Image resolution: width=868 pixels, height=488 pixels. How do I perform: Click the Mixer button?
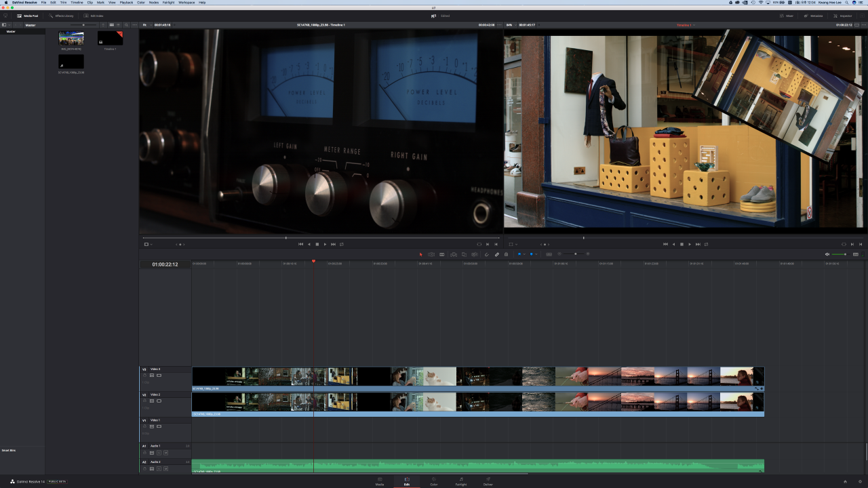pyautogui.click(x=787, y=16)
